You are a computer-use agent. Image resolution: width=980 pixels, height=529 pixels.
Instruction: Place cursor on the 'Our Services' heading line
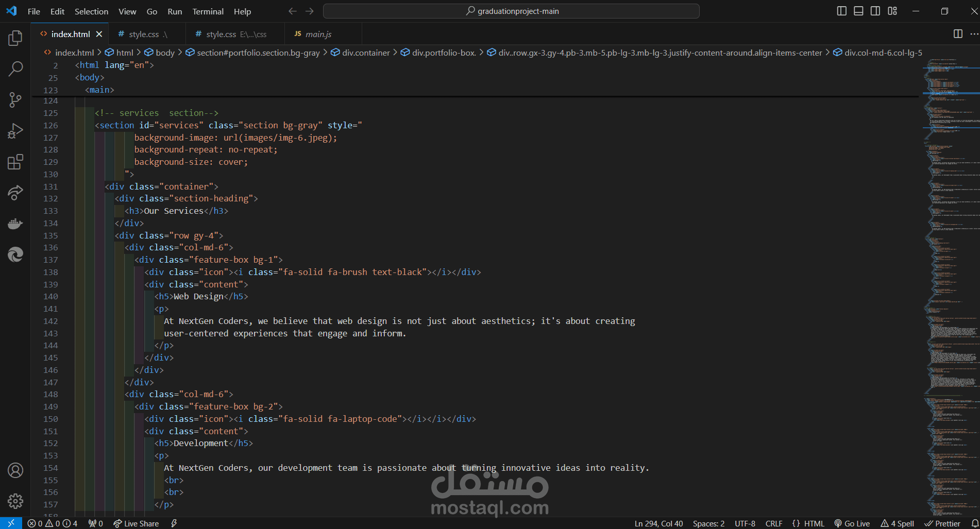point(176,211)
